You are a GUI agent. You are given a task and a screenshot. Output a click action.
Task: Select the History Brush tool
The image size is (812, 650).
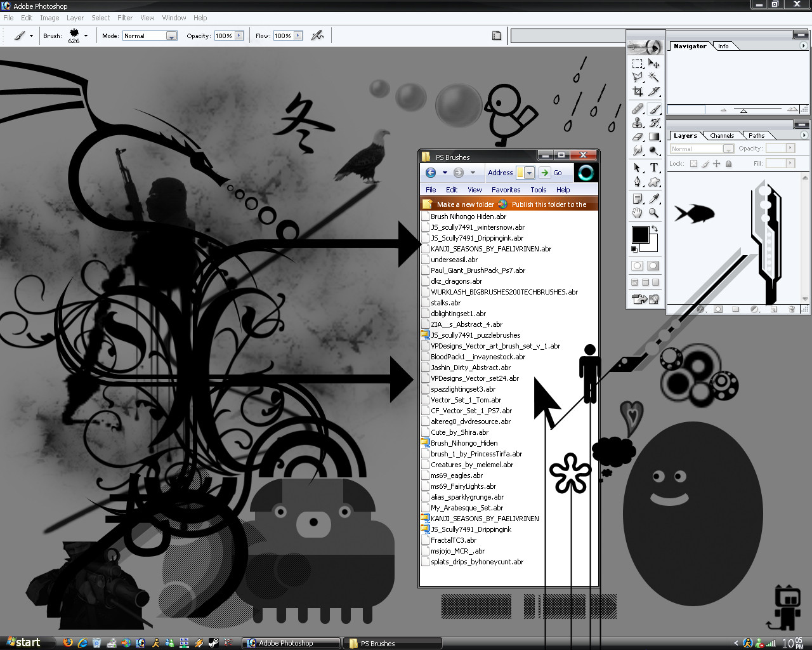tap(654, 123)
